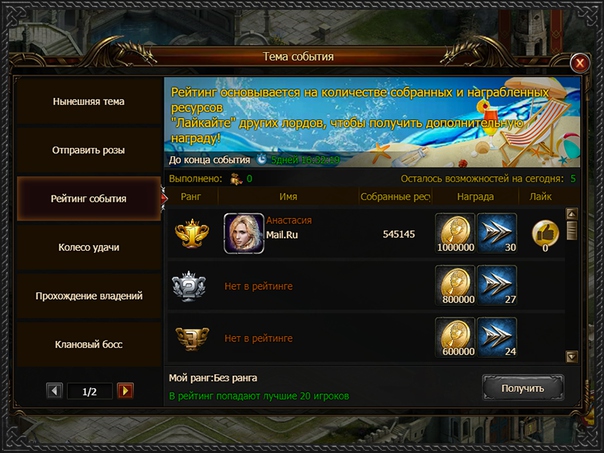This screenshot has width=604, height=453.
Task: Click the speed-up reward icon showing 27
Action: click(497, 285)
